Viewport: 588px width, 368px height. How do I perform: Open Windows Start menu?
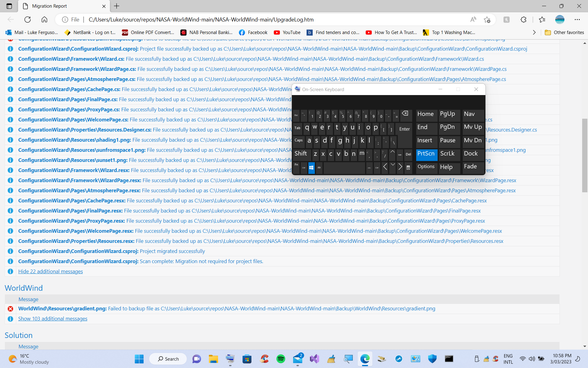pos(139,359)
